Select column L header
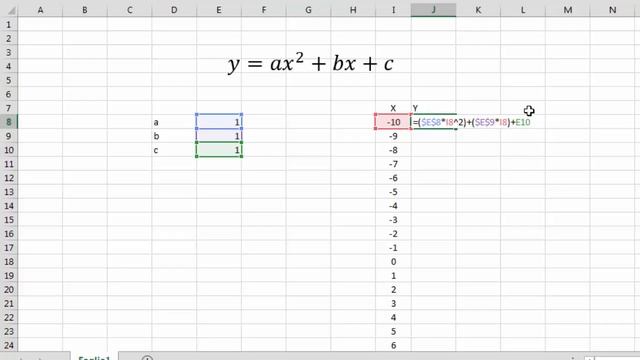The height and width of the screenshot is (360, 640). coord(523,10)
